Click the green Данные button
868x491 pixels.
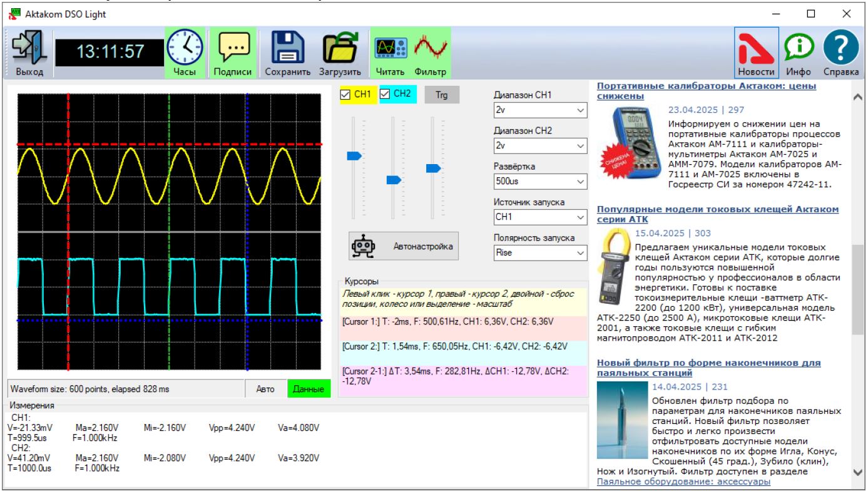[308, 389]
